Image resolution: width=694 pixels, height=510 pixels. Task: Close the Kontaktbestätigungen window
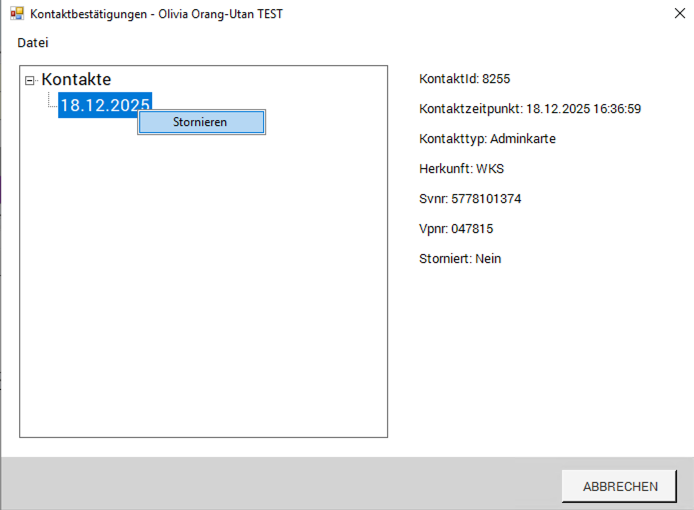point(678,14)
